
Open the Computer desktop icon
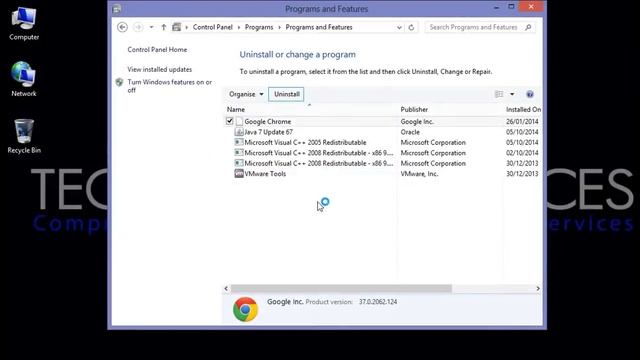click(x=24, y=24)
